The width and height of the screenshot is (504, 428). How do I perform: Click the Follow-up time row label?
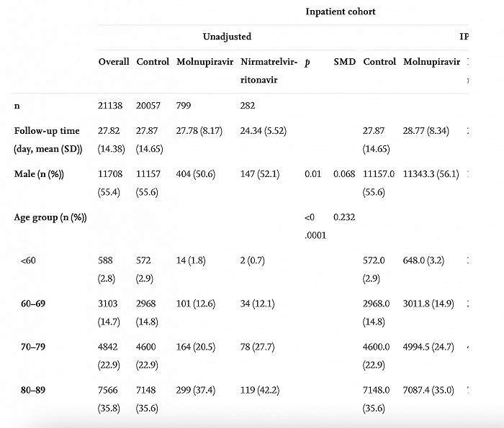point(48,140)
